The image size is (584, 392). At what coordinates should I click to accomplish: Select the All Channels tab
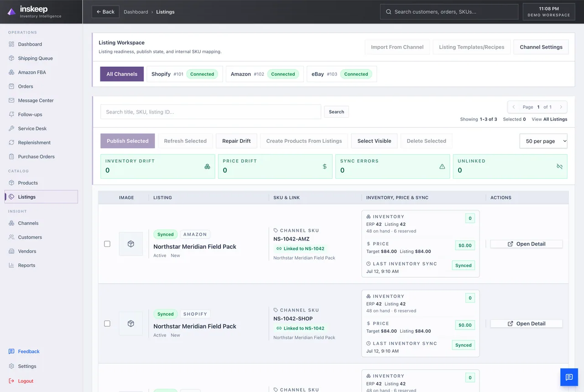[x=122, y=74]
